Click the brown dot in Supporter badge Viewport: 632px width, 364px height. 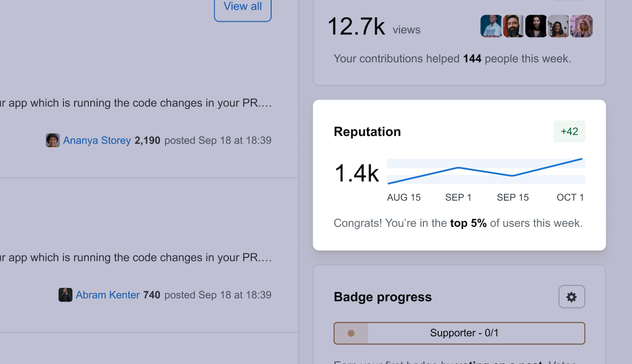(x=351, y=334)
